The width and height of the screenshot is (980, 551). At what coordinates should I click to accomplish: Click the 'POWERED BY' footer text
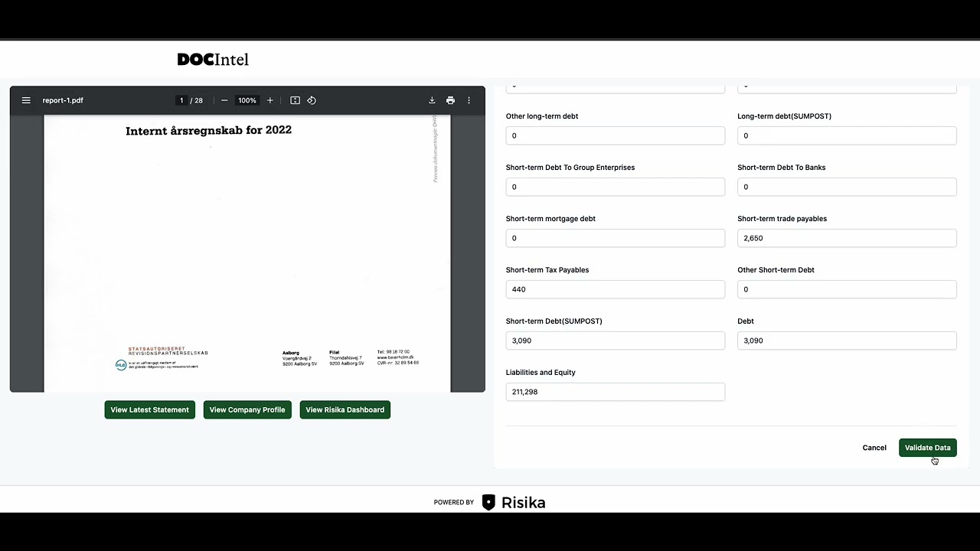tap(454, 503)
